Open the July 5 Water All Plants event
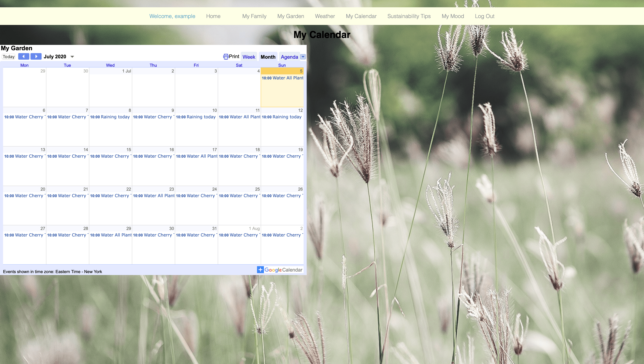The height and width of the screenshot is (364, 644). (x=282, y=78)
